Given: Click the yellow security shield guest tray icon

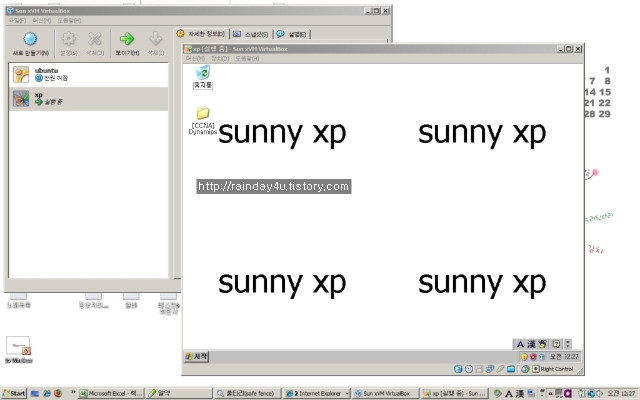Looking at the screenshot, I should 524,357.
